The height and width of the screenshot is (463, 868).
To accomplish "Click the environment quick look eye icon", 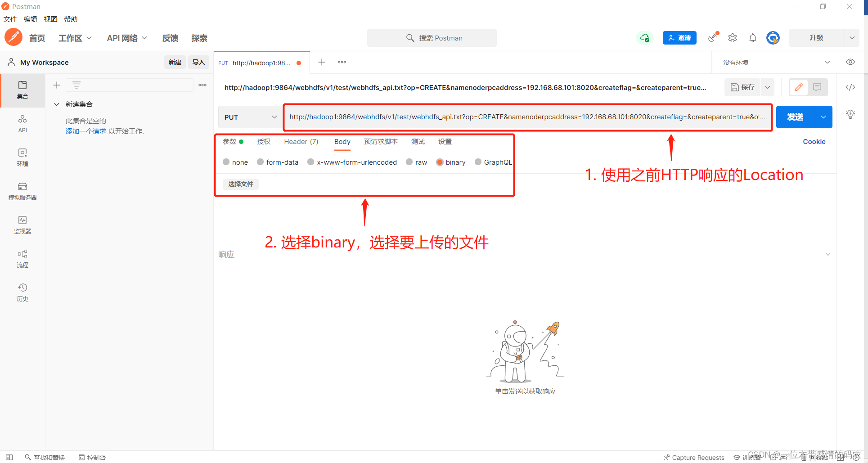I will tap(850, 62).
